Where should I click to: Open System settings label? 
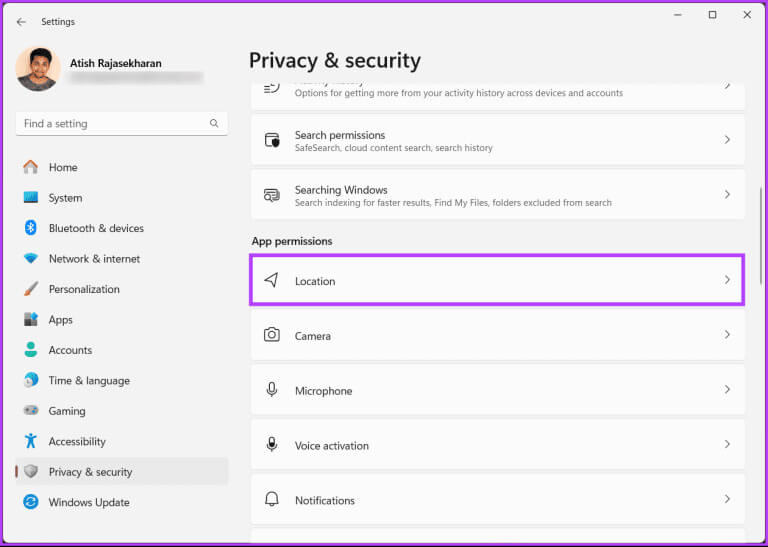[65, 198]
